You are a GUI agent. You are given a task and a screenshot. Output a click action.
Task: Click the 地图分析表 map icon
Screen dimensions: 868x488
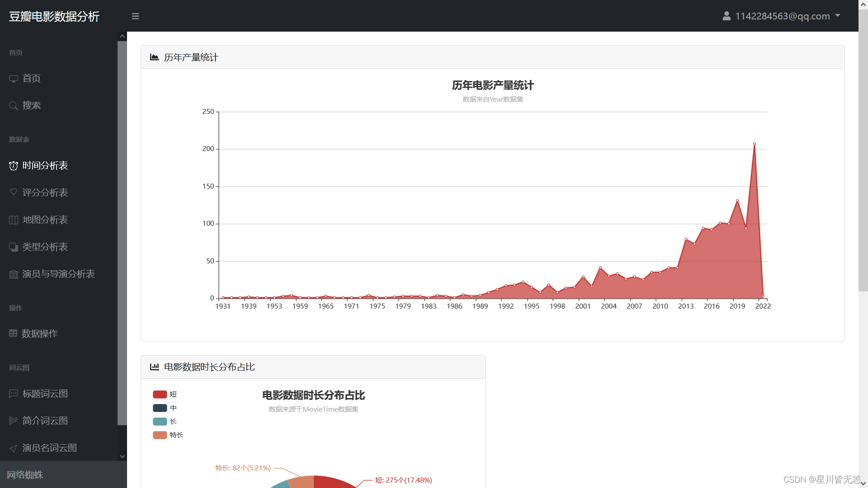point(14,220)
